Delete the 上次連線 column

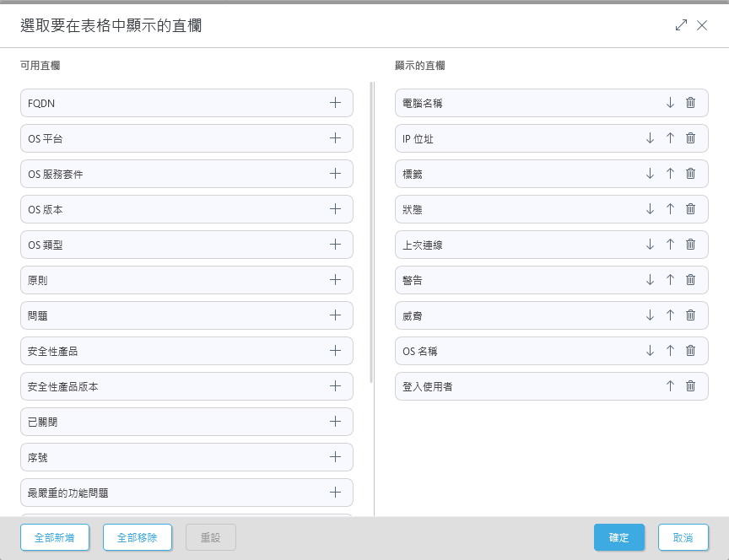click(690, 245)
